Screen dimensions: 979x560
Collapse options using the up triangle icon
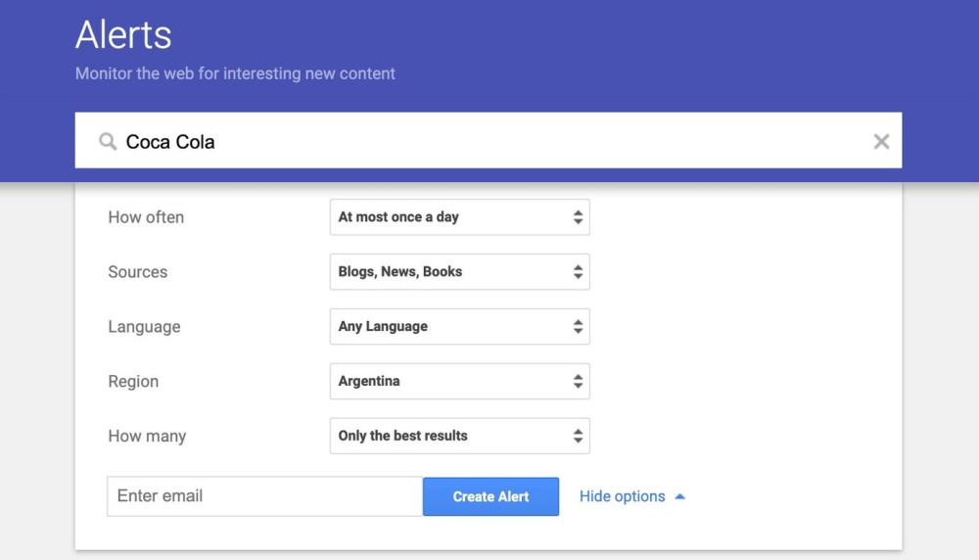(x=680, y=496)
